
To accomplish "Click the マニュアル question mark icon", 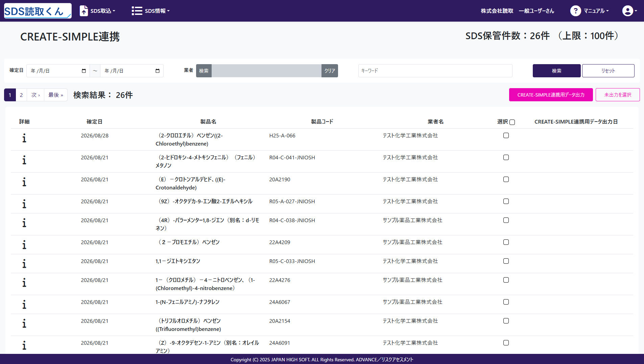I will [575, 11].
